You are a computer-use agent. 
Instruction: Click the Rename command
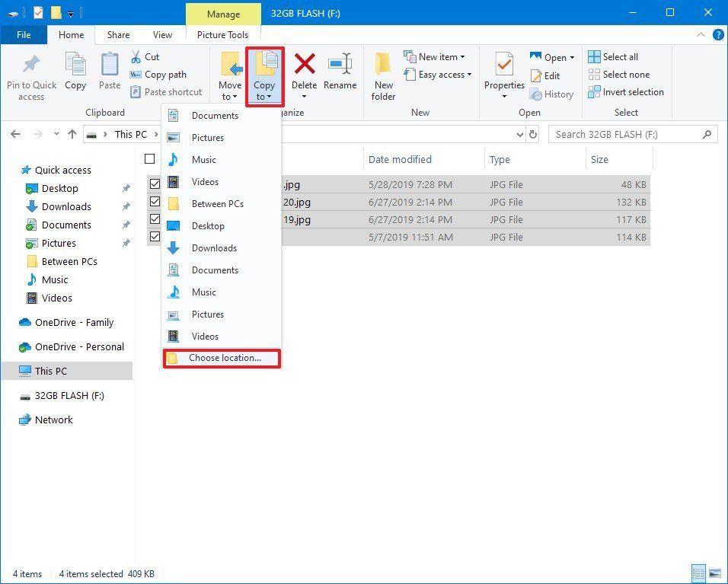(x=340, y=72)
